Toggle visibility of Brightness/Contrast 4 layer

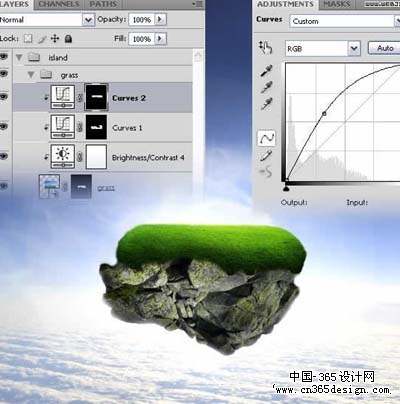4,156
